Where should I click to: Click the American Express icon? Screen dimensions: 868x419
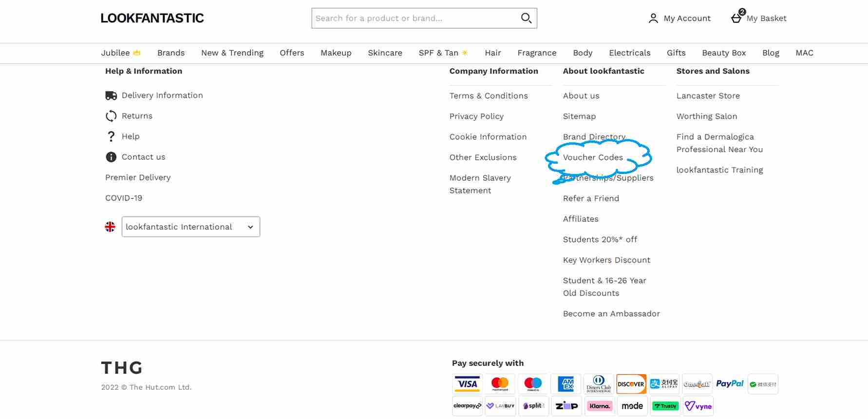point(566,384)
